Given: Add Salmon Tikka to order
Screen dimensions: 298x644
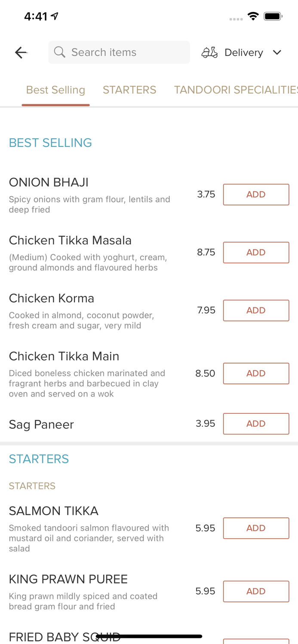Looking at the screenshot, I should tap(256, 528).
